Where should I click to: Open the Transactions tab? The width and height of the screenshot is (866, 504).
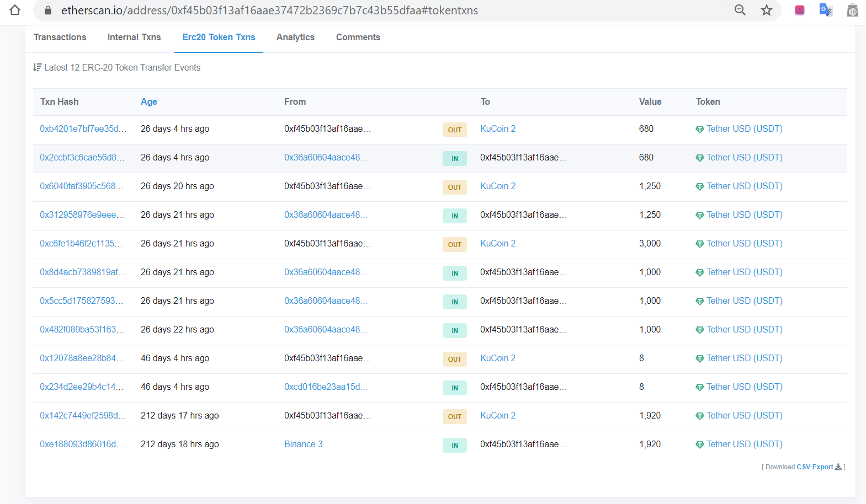tap(60, 37)
